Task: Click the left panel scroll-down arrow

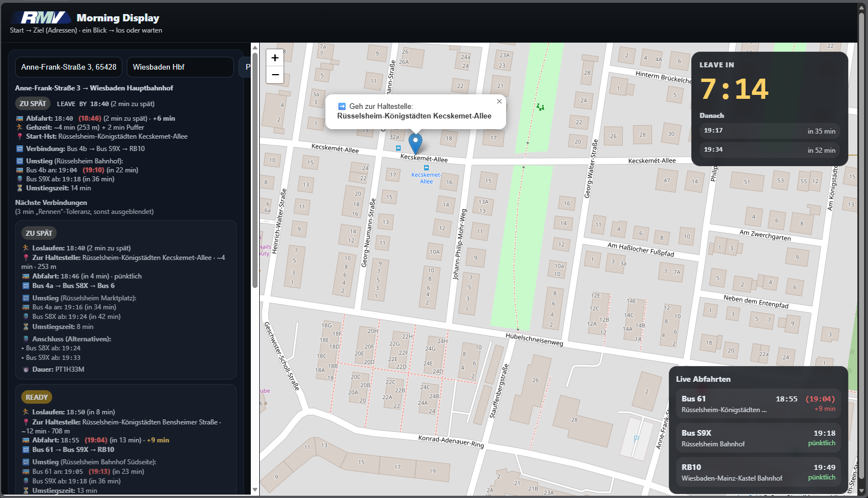Action: (255, 490)
